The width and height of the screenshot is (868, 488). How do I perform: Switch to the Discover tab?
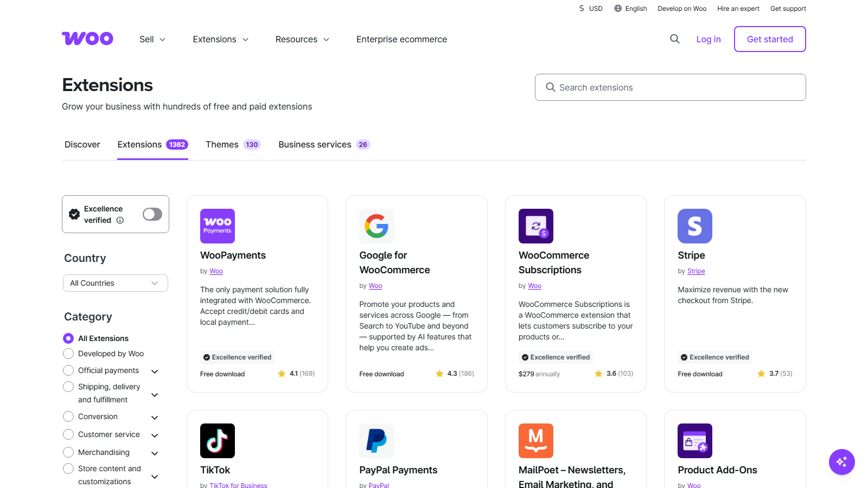82,144
